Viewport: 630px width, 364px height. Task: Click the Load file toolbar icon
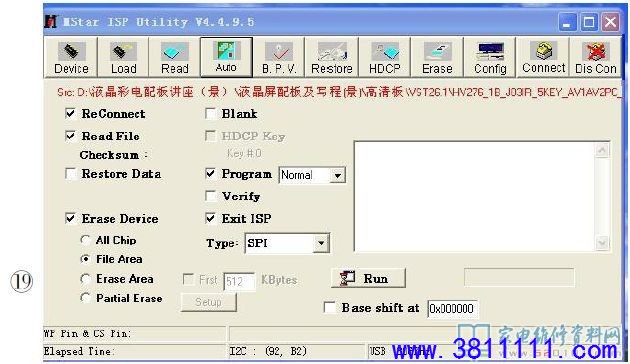[x=123, y=57]
